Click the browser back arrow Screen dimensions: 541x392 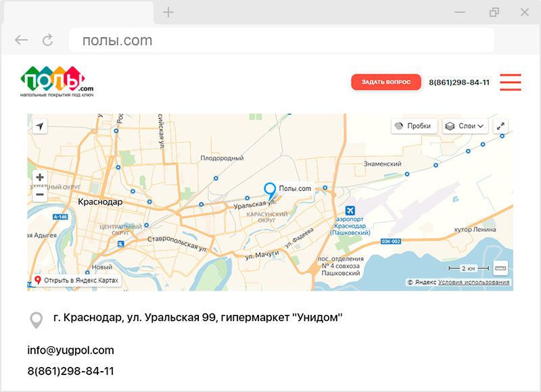coord(22,41)
